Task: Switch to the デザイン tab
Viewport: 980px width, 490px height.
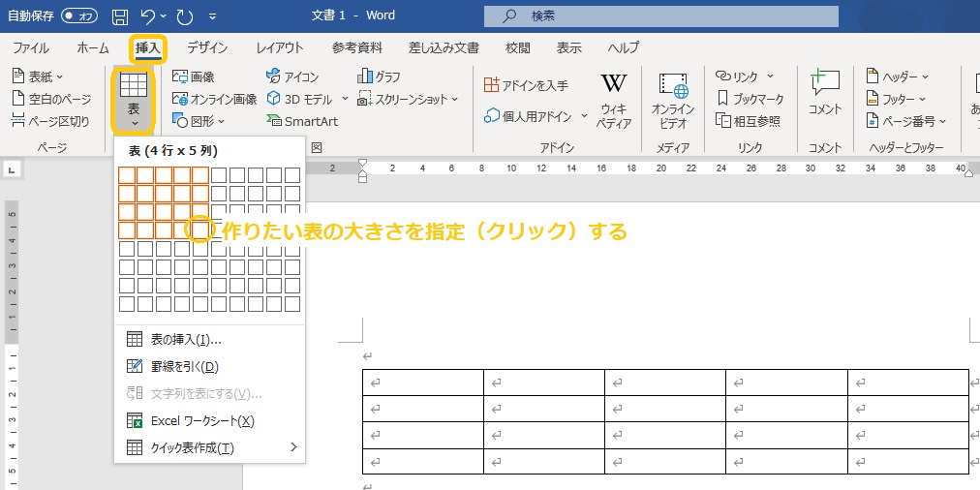Action: 207,47
